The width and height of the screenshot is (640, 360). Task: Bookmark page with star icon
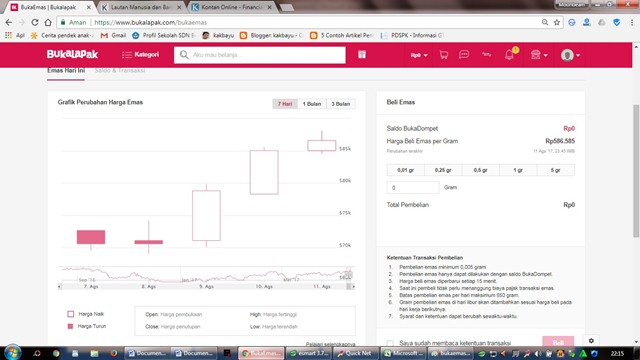(557, 22)
